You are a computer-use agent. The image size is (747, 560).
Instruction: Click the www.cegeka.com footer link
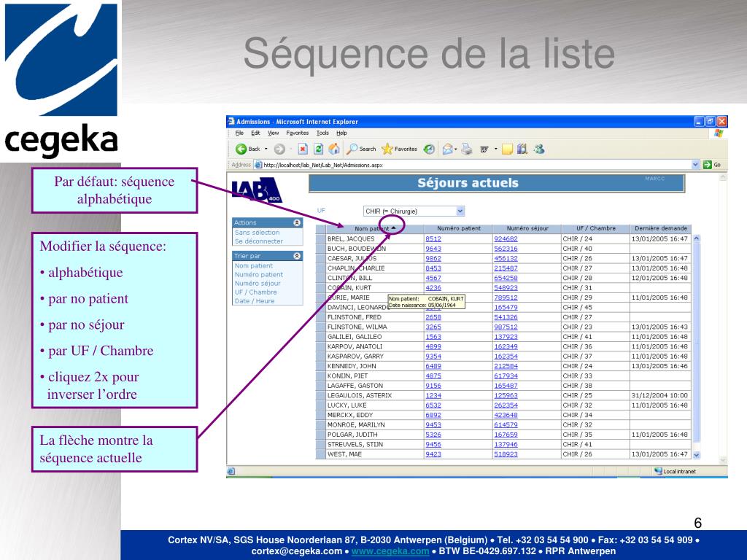[390, 551]
